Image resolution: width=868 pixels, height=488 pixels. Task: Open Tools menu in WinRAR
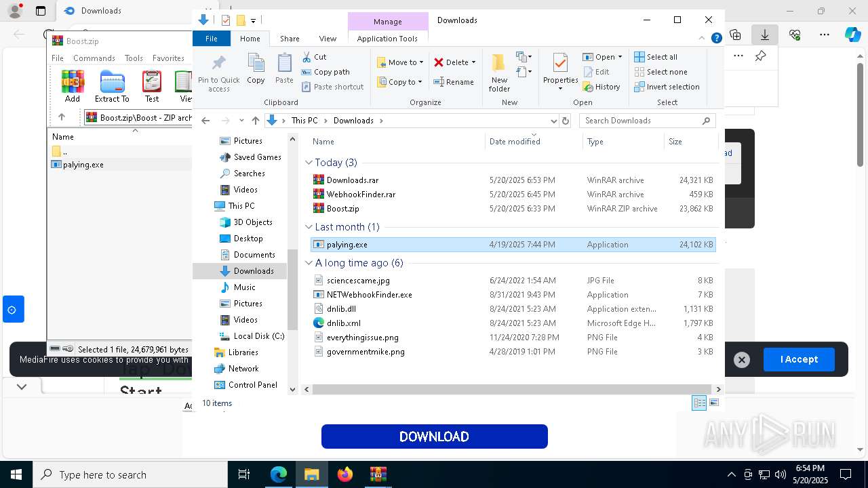[134, 58]
